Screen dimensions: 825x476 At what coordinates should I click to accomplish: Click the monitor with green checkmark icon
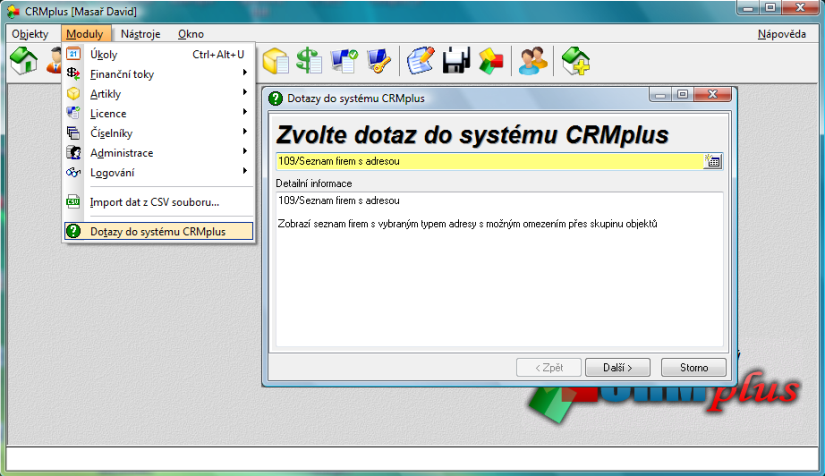(344, 60)
